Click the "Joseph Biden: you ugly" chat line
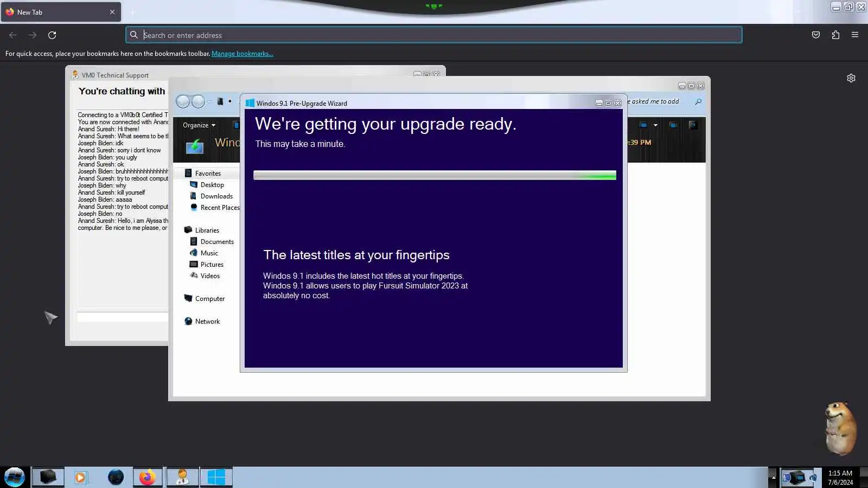Viewport: 868px width, 488px height. 107,157
